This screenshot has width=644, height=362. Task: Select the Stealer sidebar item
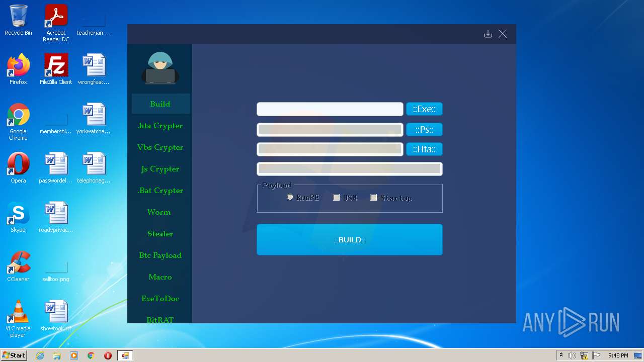(160, 234)
